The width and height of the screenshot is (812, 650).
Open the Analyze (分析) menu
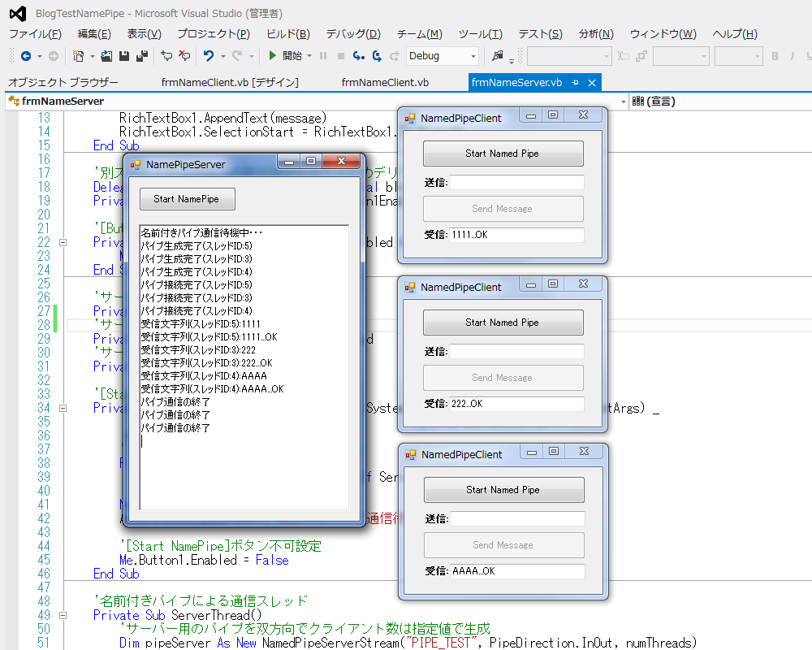(x=596, y=34)
